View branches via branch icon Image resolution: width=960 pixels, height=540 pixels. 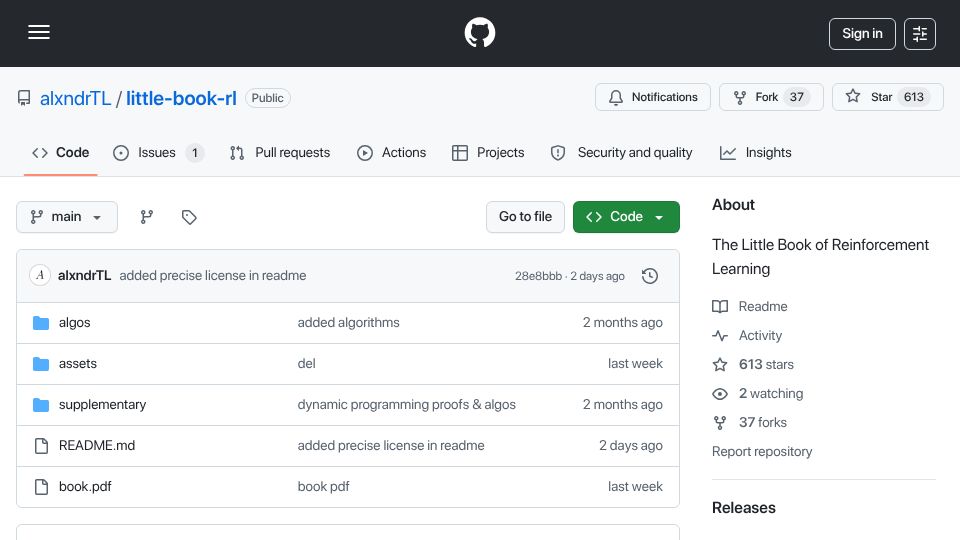tap(146, 217)
